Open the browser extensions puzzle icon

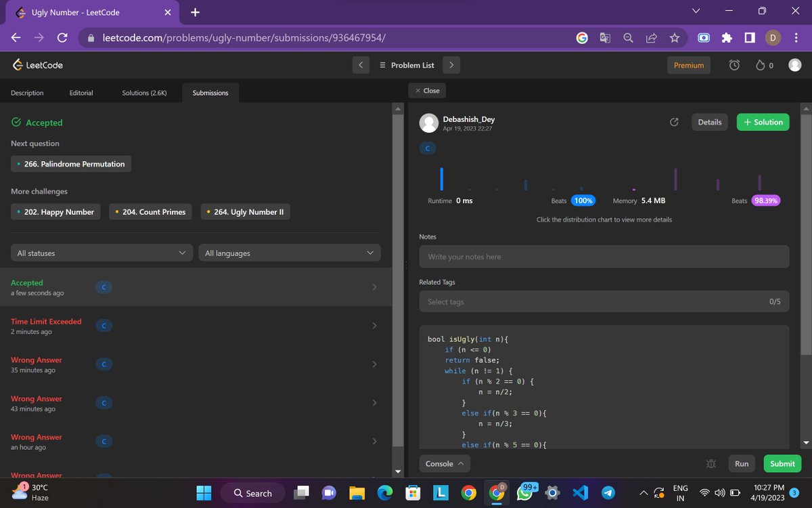click(x=727, y=38)
